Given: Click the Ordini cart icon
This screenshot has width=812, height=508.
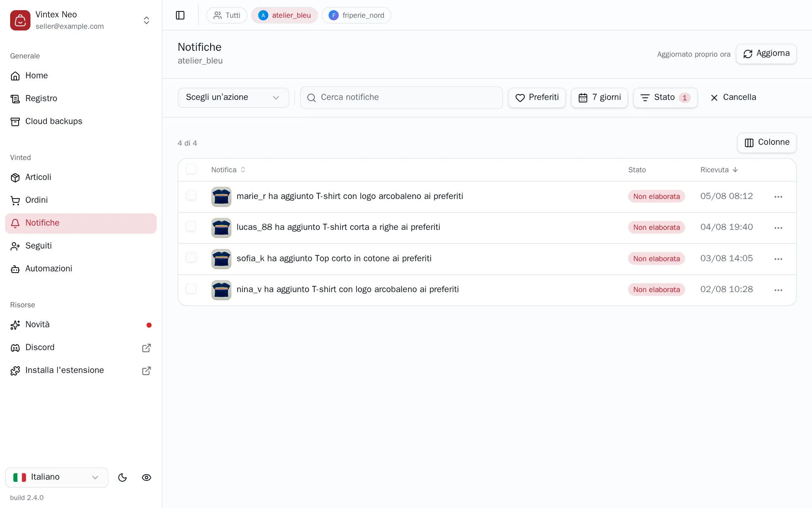Looking at the screenshot, I should tap(15, 200).
